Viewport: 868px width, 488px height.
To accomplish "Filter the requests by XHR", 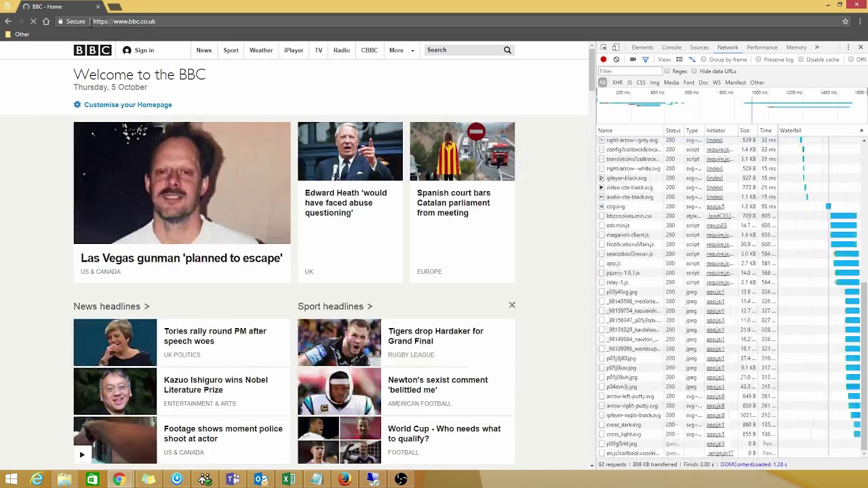I will (x=617, y=83).
